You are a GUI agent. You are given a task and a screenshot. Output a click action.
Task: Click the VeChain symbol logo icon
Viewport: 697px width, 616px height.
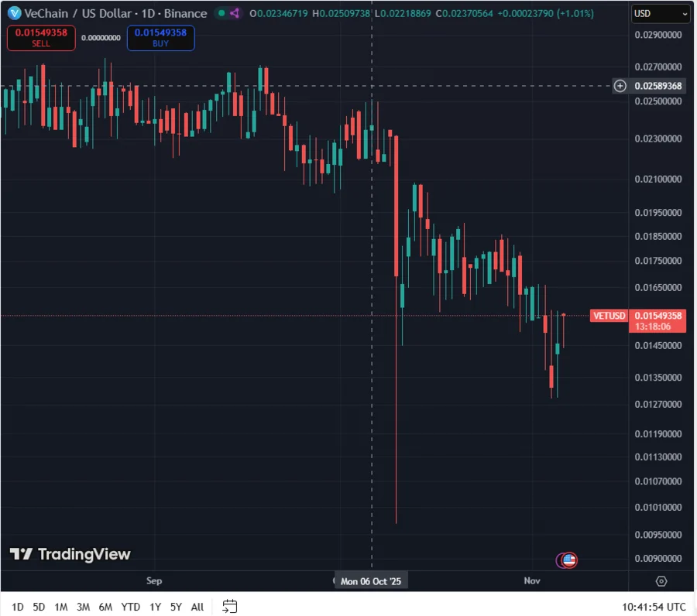(x=12, y=13)
